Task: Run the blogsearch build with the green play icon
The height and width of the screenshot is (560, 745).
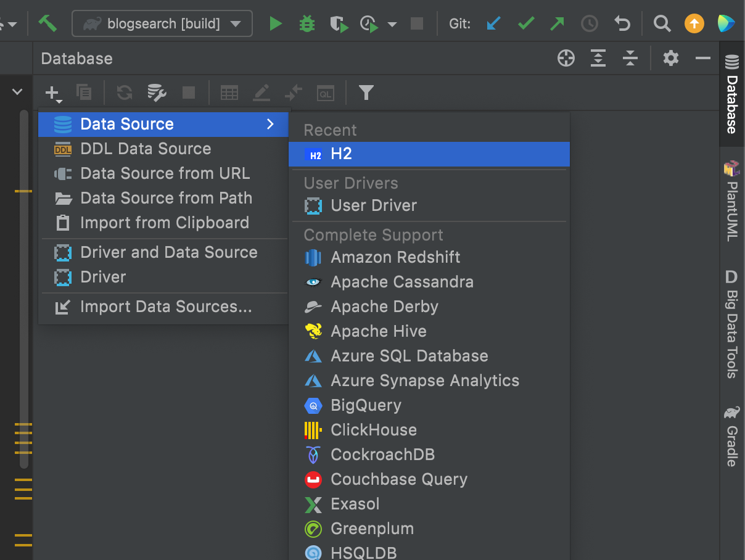Action: (x=276, y=24)
